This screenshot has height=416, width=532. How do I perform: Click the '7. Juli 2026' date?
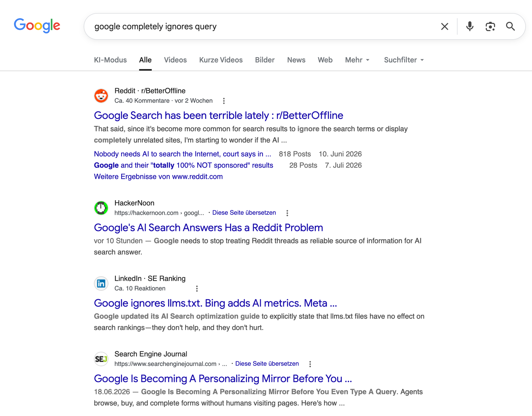tap(343, 165)
